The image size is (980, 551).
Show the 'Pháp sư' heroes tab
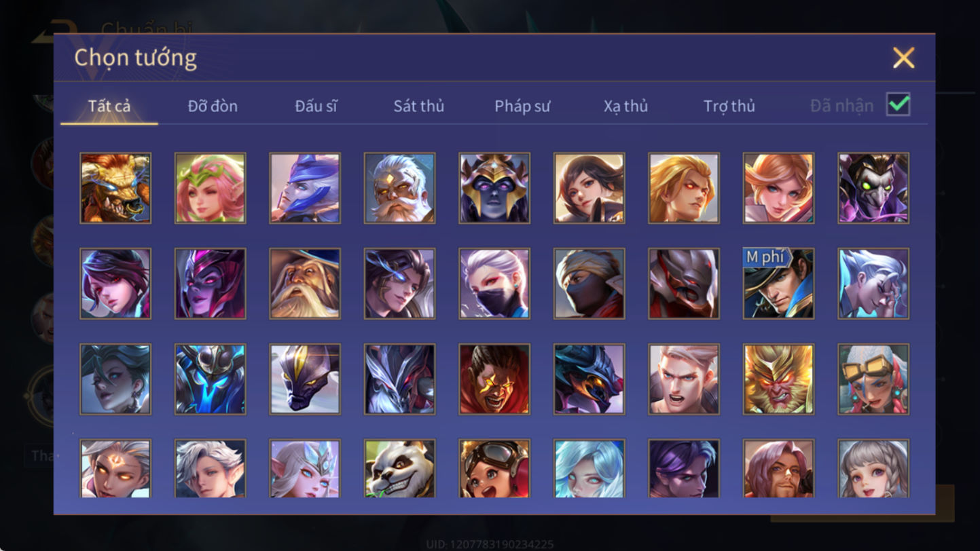pos(522,106)
